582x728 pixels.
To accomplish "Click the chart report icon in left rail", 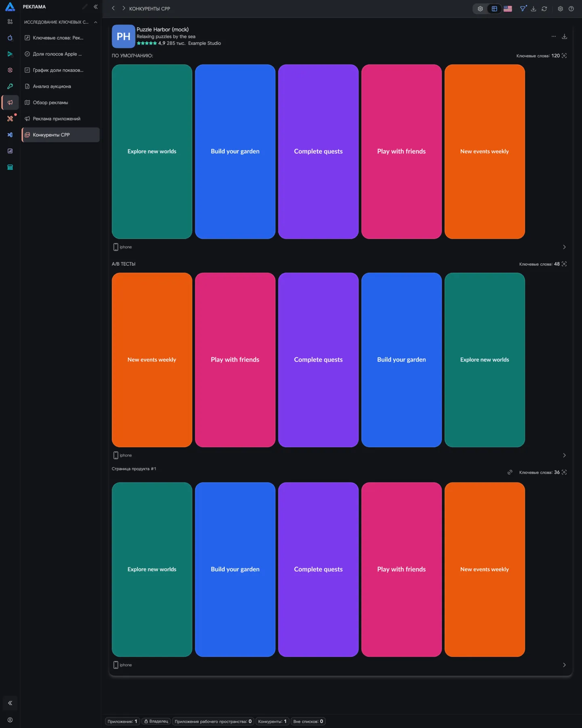I will coord(10,151).
